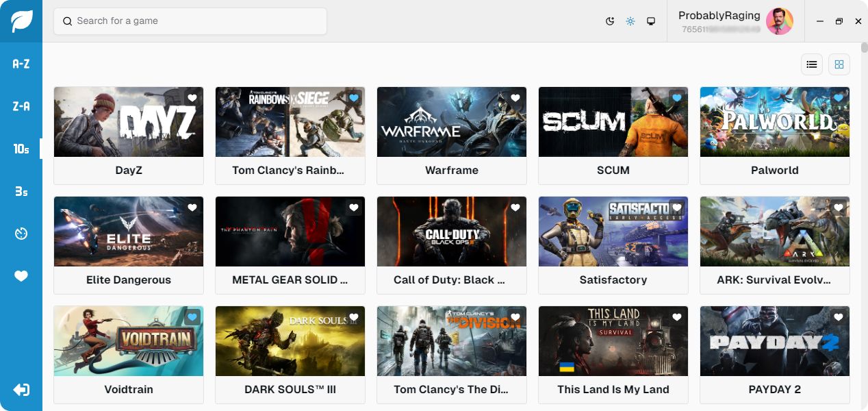Viewport: 868px width, 411px height.
Task: Click the ProbablyRaging profile avatar
Action: [x=779, y=21]
